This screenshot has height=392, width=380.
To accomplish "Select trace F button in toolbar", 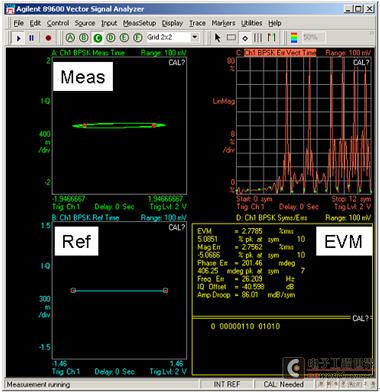I will [138, 38].
